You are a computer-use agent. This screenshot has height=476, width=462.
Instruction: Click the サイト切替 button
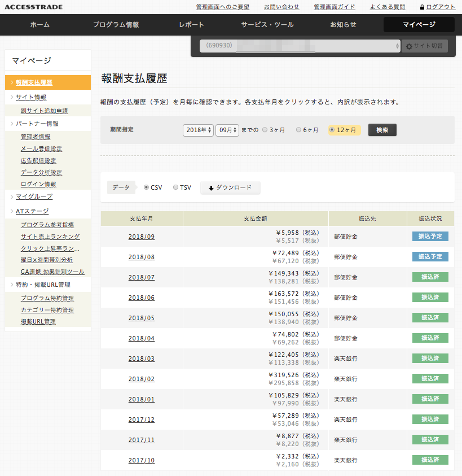[x=425, y=46]
